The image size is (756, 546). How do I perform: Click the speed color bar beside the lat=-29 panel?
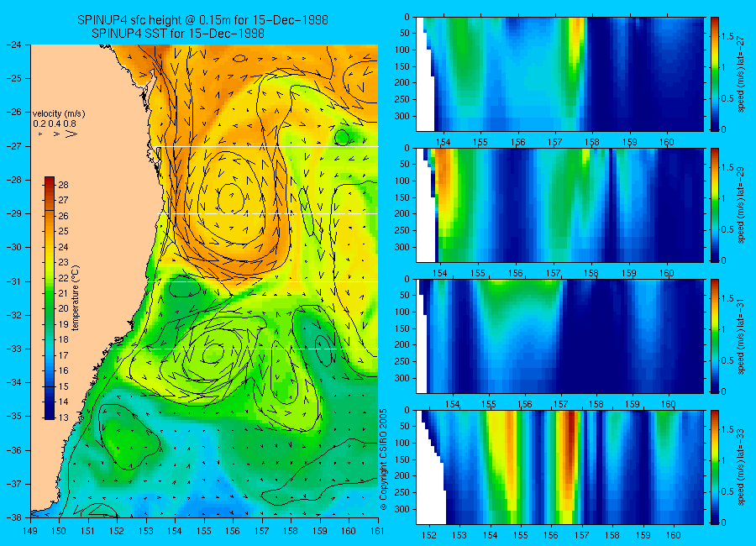715,205
